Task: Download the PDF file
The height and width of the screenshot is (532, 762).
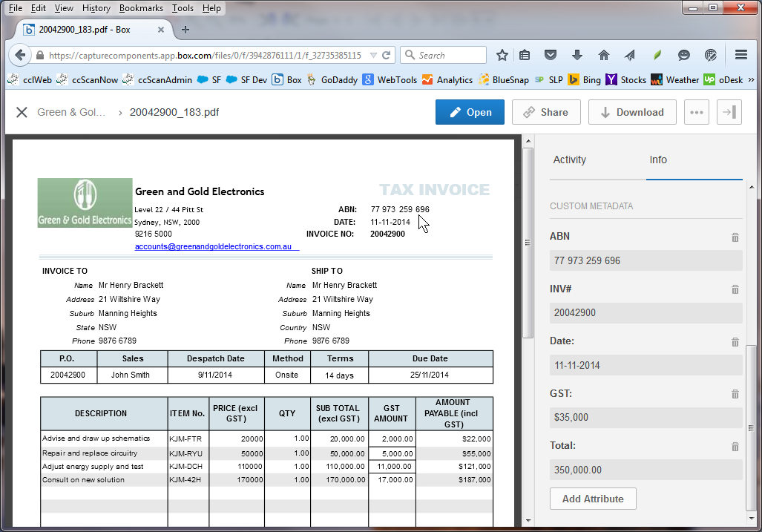Action: click(x=632, y=112)
